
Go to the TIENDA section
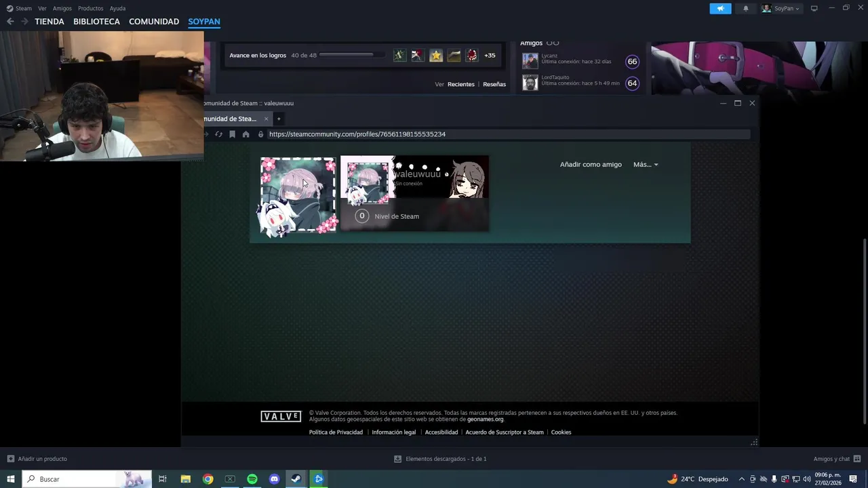tap(50, 22)
